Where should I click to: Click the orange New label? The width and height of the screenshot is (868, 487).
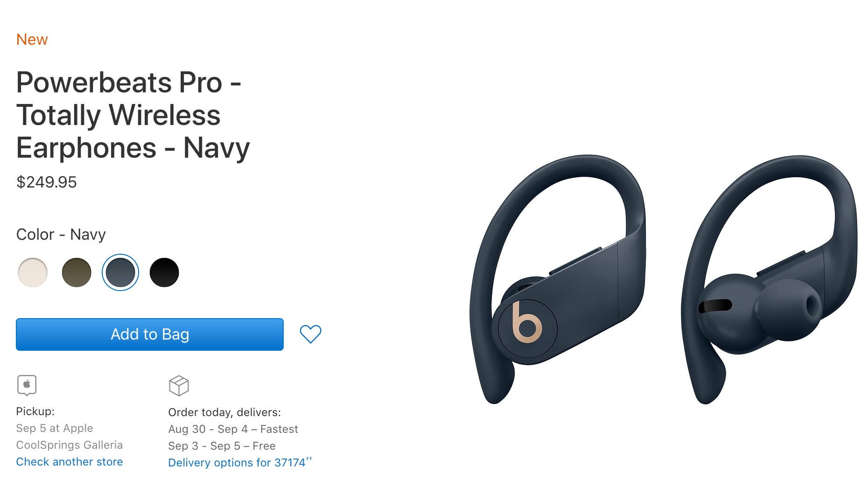(32, 40)
